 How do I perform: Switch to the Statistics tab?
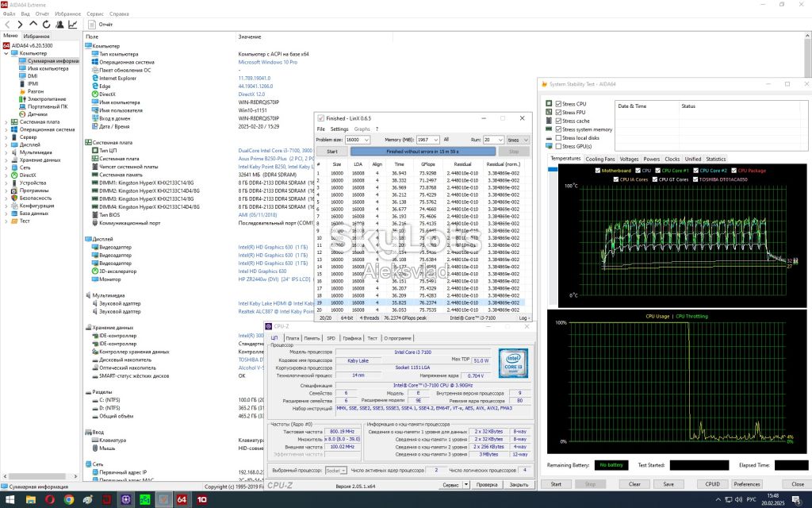(716, 159)
